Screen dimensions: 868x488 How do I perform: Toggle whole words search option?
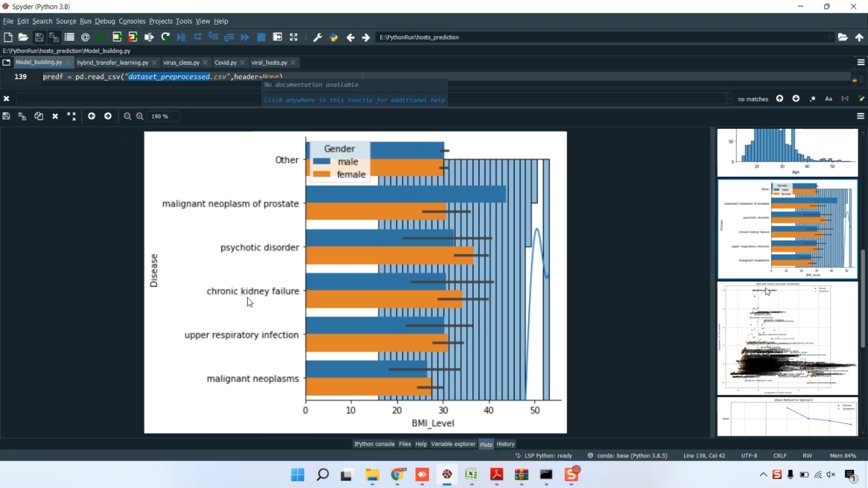(x=844, y=99)
